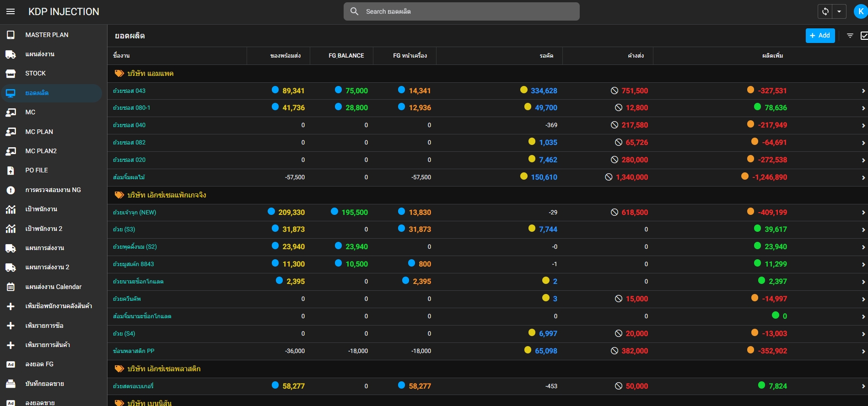Viewport: 868px width, 406px height.
Task: Click the รอคัด column header
Action: click(546, 56)
